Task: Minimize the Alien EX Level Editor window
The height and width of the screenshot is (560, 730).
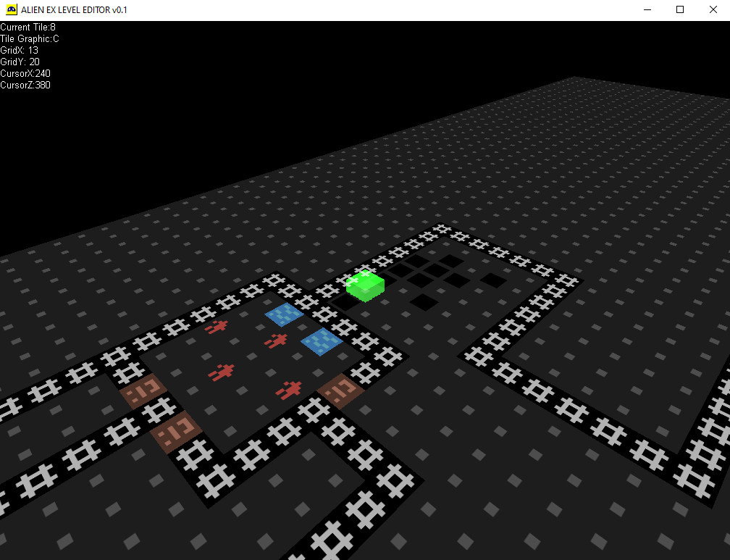Action: 647,10
